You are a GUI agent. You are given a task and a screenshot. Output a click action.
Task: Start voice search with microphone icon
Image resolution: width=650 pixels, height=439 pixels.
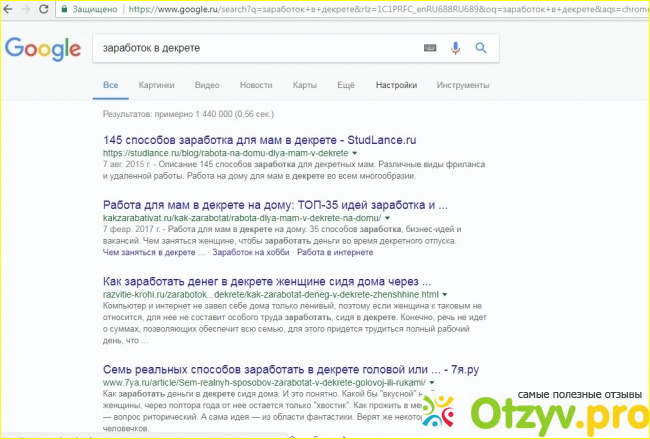(x=456, y=48)
